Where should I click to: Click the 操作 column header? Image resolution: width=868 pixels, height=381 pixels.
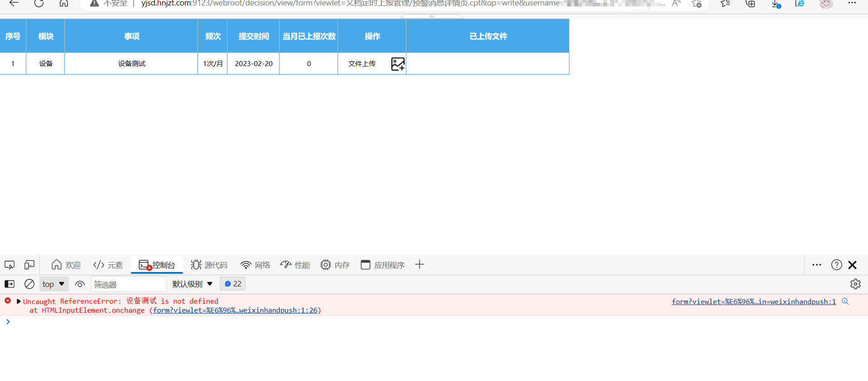coord(372,36)
